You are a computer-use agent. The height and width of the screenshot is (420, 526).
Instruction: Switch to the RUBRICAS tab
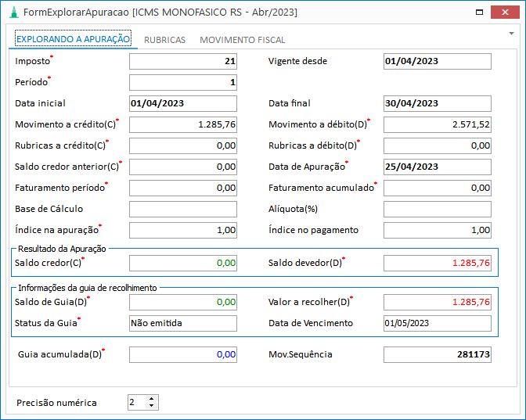point(164,40)
